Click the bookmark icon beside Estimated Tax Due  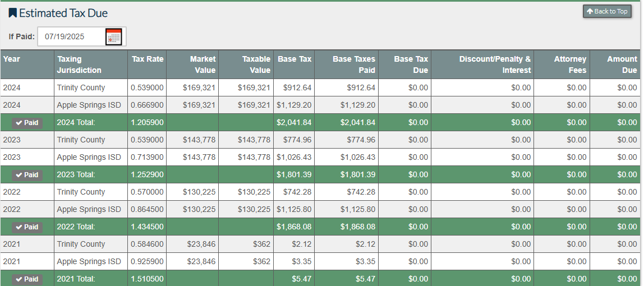pyautogui.click(x=12, y=13)
